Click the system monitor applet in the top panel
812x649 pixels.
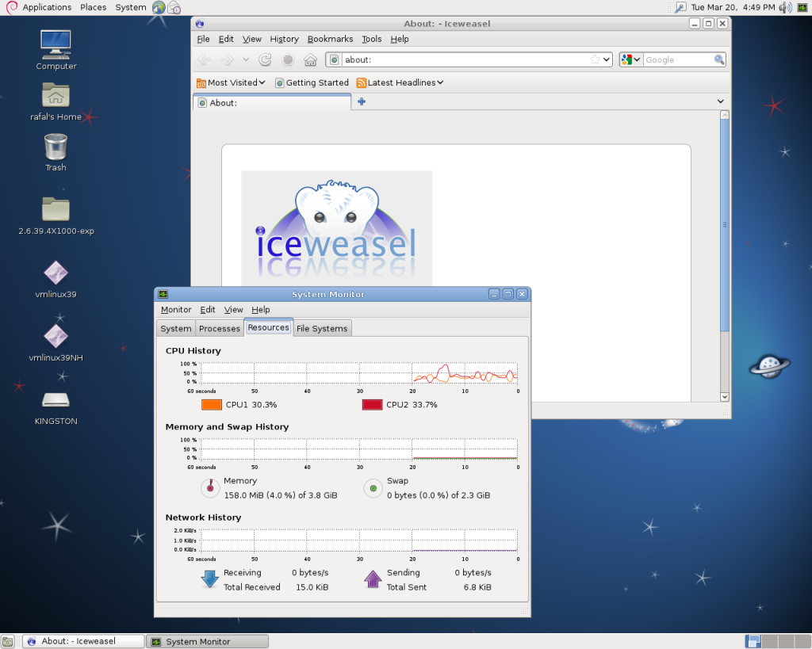pos(802,7)
